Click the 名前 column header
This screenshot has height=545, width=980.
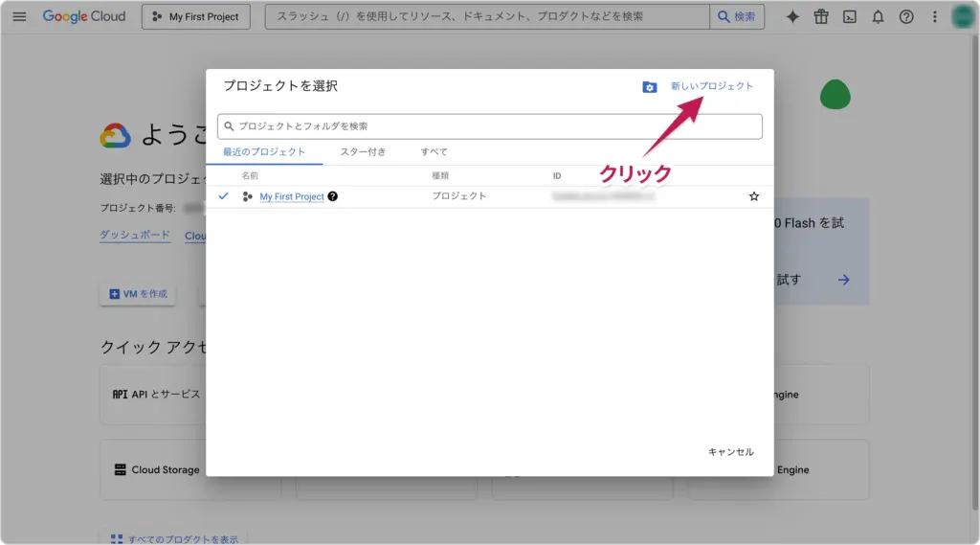click(250, 176)
